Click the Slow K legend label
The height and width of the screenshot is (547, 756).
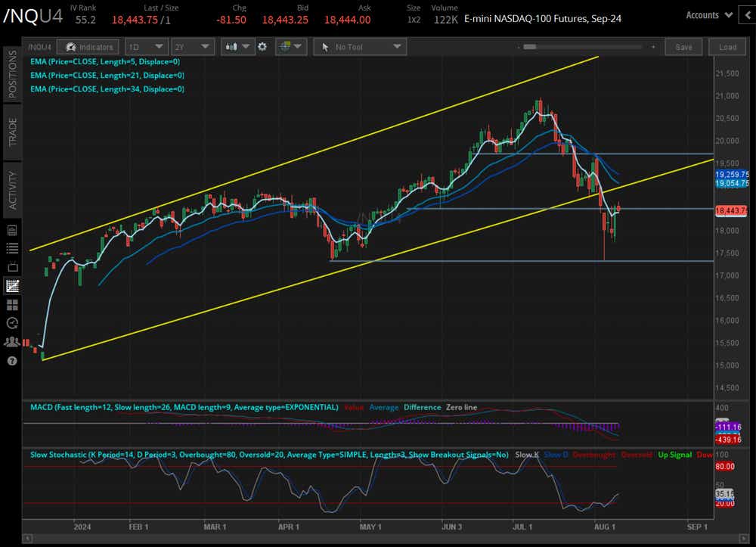tap(527, 455)
